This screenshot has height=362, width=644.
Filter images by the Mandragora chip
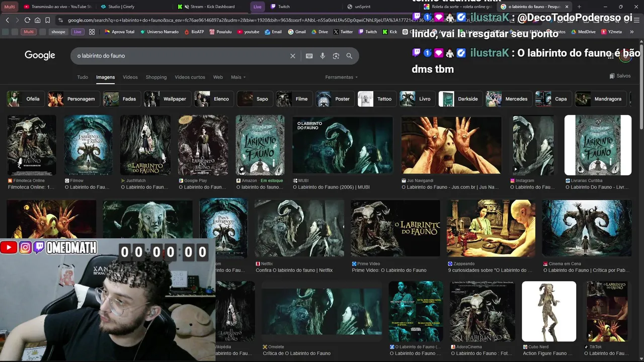[x=601, y=99]
